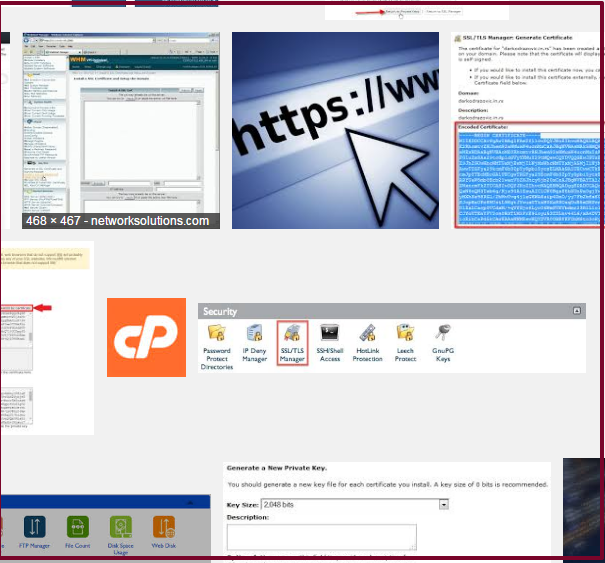This screenshot has width=605, height=563.
Task: Open the Password Protect Directories icon
Action: [217, 336]
